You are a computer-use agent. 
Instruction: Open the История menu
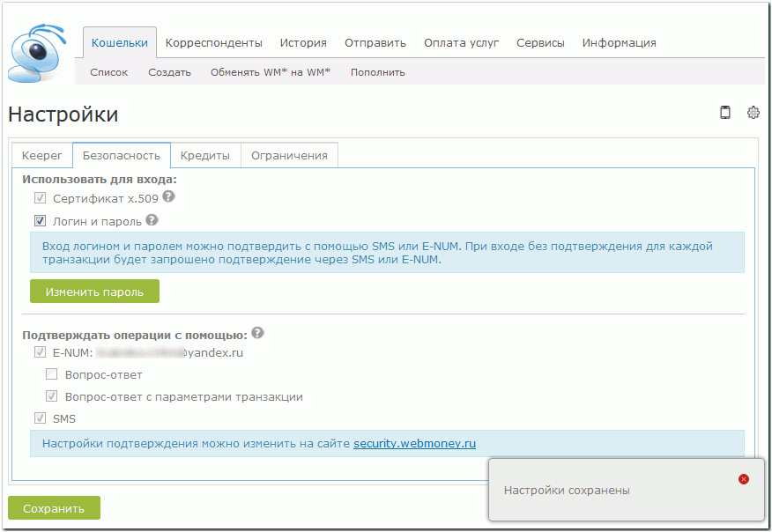(x=303, y=42)
